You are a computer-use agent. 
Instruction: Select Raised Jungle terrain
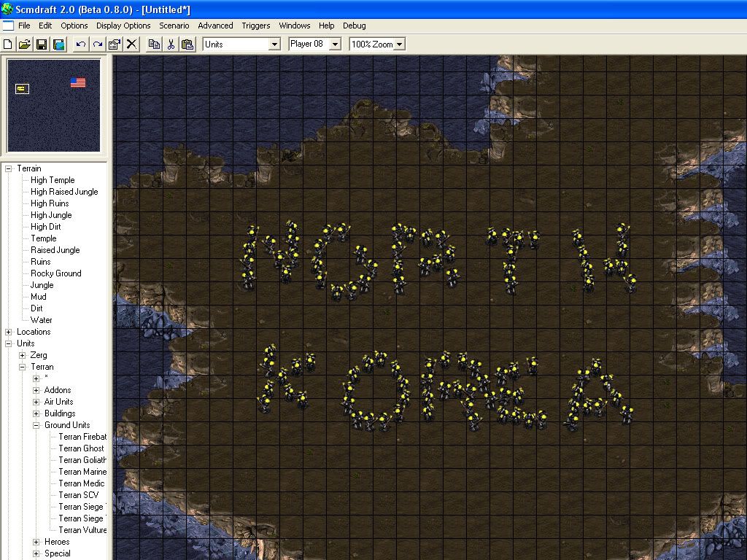point(55,250)
